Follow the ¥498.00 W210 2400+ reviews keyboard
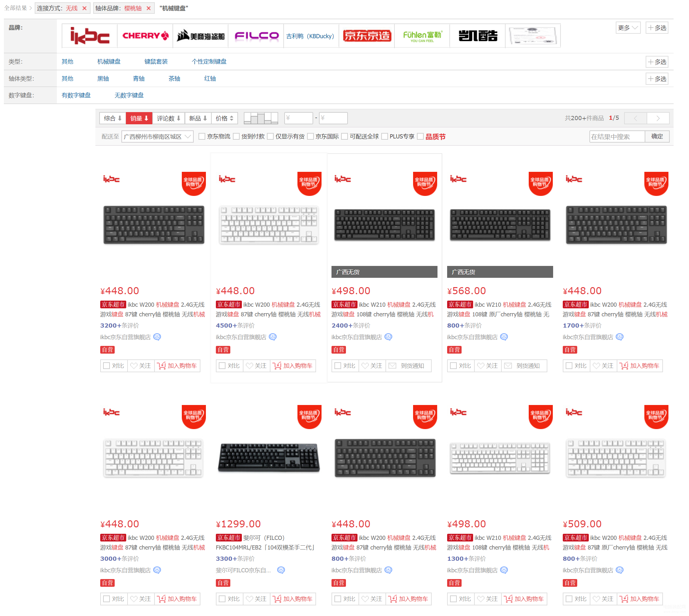The width and height of the screenshot is (689, 616). pos(372,365)
